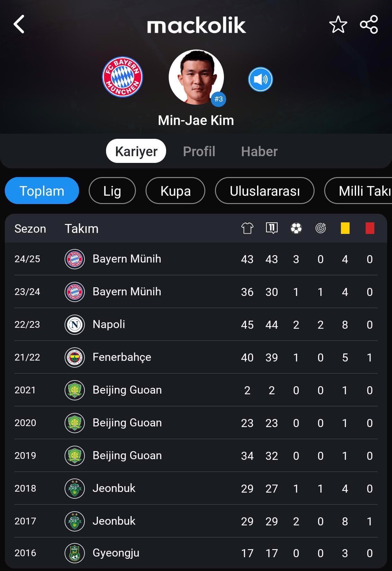Tap the starting eleven column icon

272,228
